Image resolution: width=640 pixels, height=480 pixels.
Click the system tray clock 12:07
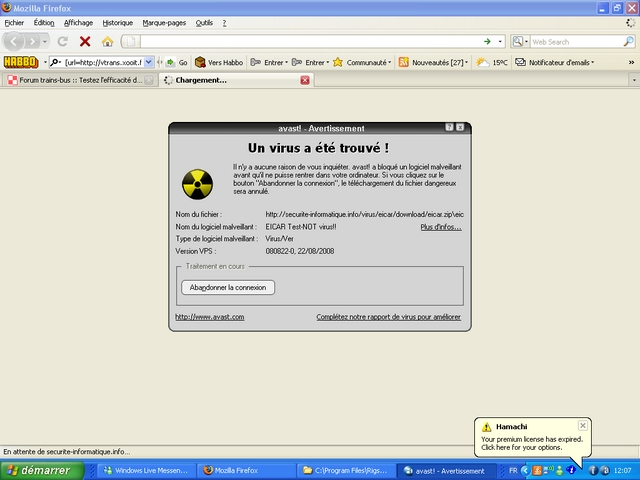622,471
